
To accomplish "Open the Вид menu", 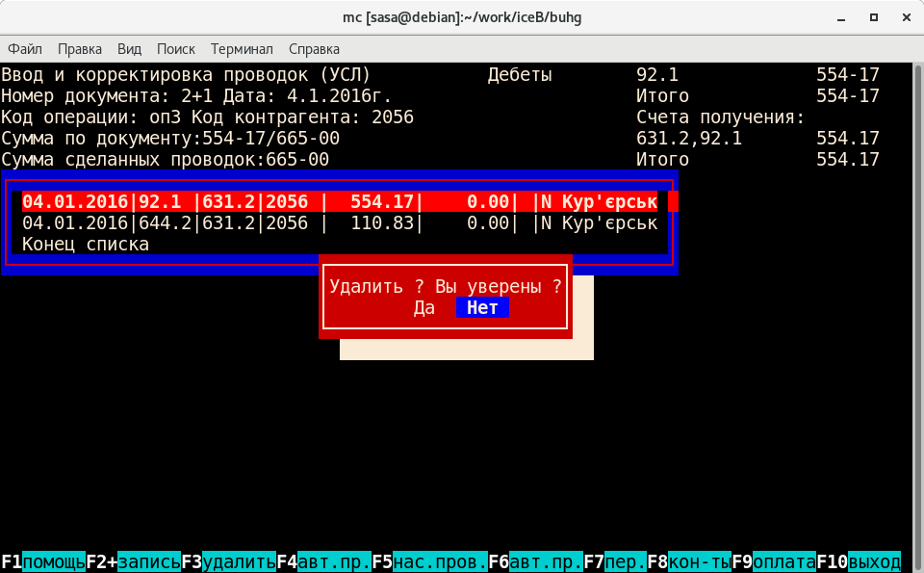I will [x=129, y=49].
